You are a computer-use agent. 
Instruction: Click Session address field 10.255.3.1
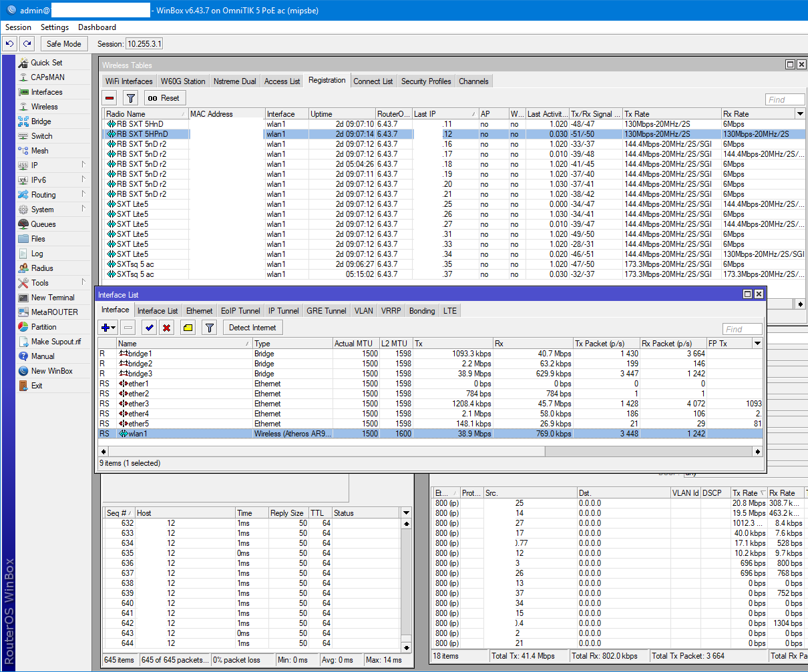[144, 44]
